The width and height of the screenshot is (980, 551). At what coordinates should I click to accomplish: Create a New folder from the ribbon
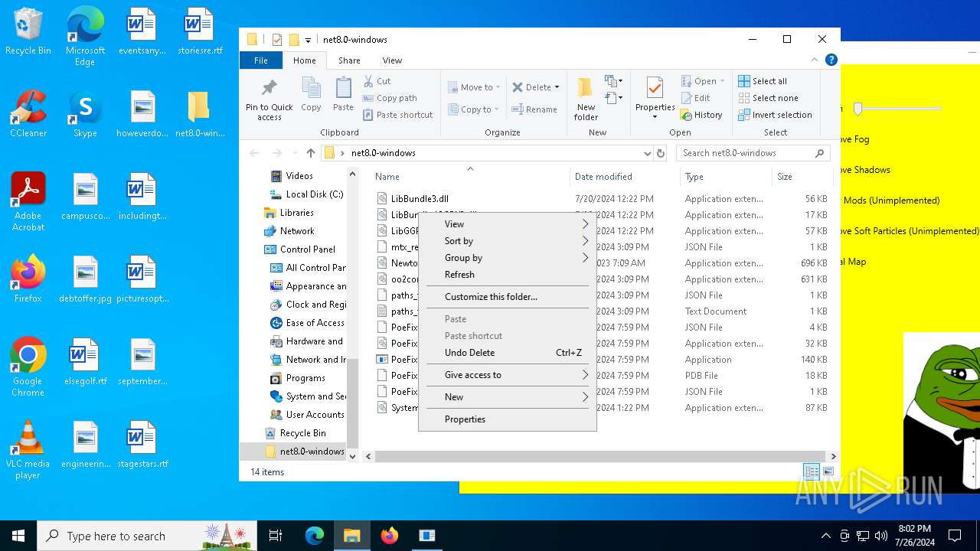coord(586,98)
